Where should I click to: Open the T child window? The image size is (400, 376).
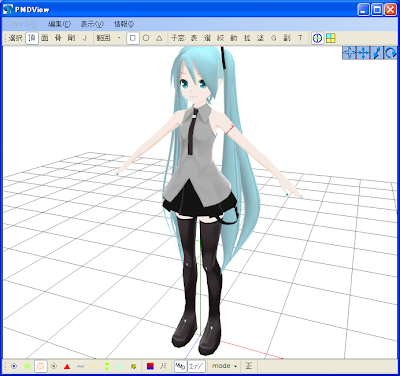[x=300, y=38]
